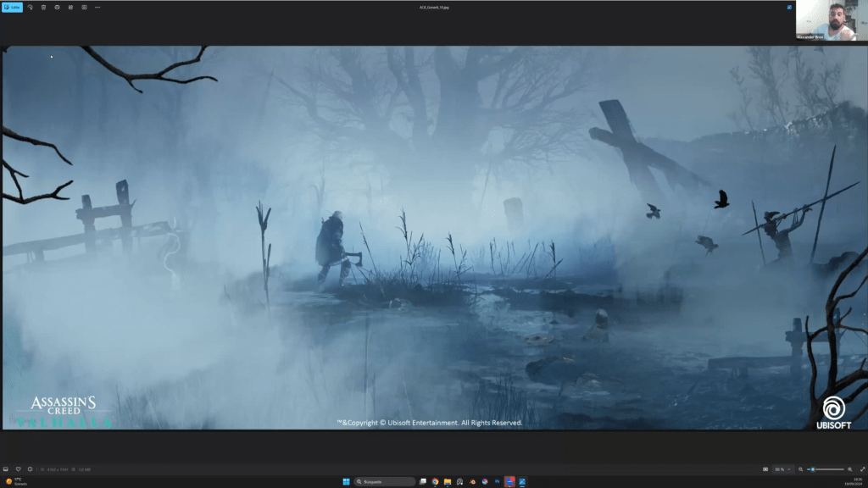Click the Edit image button
Image resolution: width=868 pixels, height=488 pixels.
(x=12, y=7)
